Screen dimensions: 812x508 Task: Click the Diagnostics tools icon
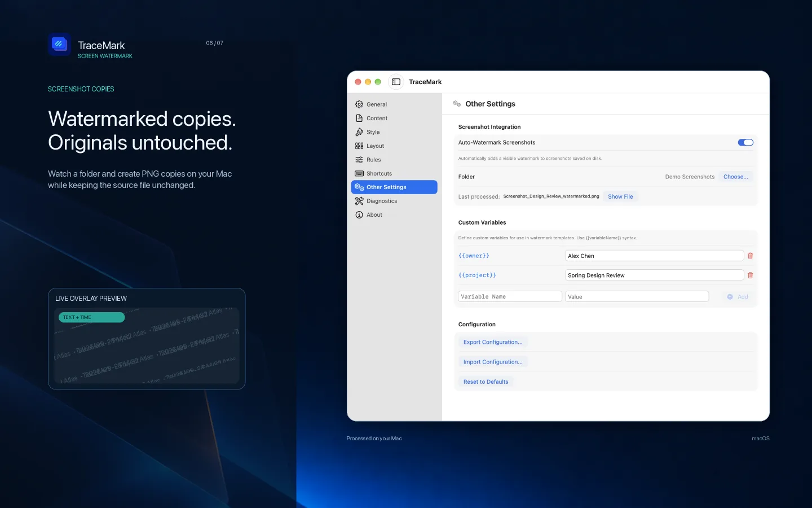pyautogui.click(x=359, y=201)
